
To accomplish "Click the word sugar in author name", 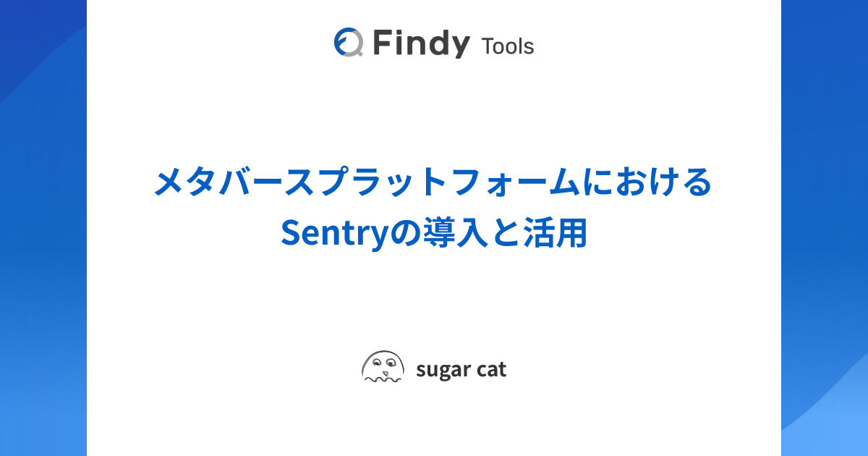I will (x=441, y=370).
